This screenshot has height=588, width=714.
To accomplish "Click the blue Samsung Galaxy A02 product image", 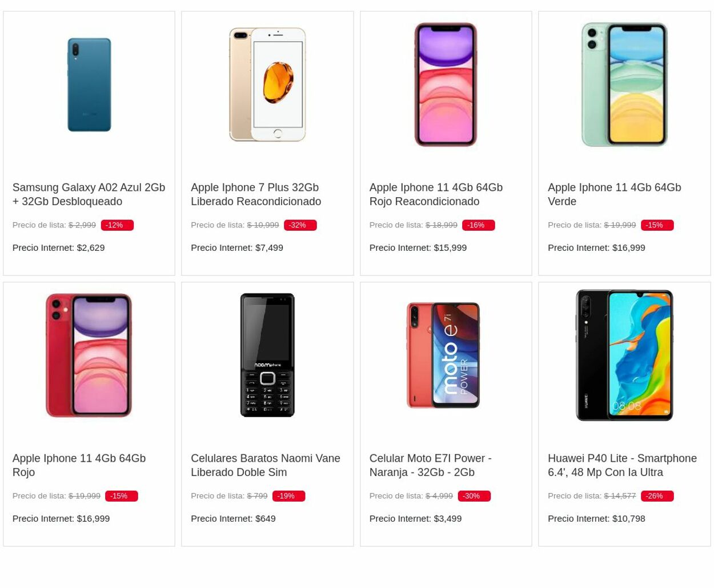I will coord(89,84).
